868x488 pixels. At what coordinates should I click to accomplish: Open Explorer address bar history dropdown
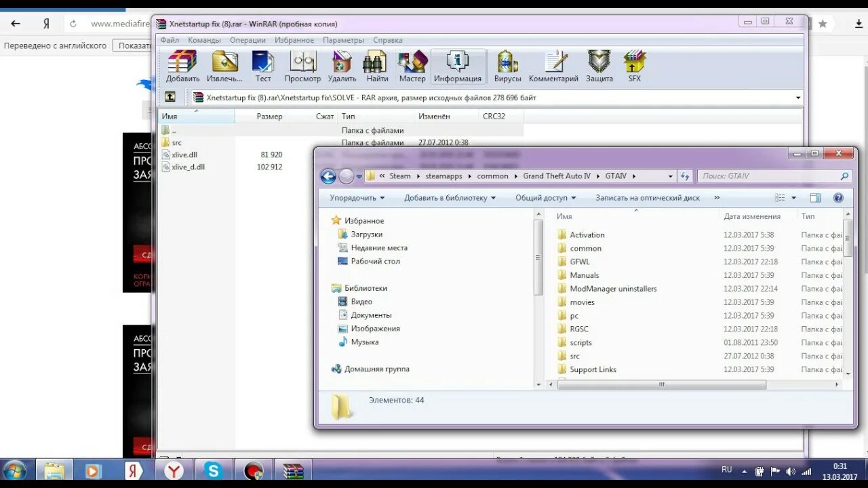671,176
